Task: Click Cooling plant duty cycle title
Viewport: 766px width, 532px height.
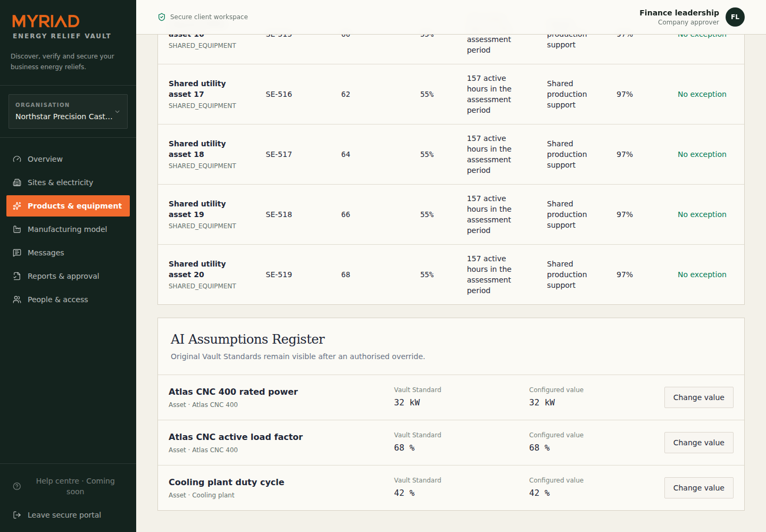Action: (227, 482)
